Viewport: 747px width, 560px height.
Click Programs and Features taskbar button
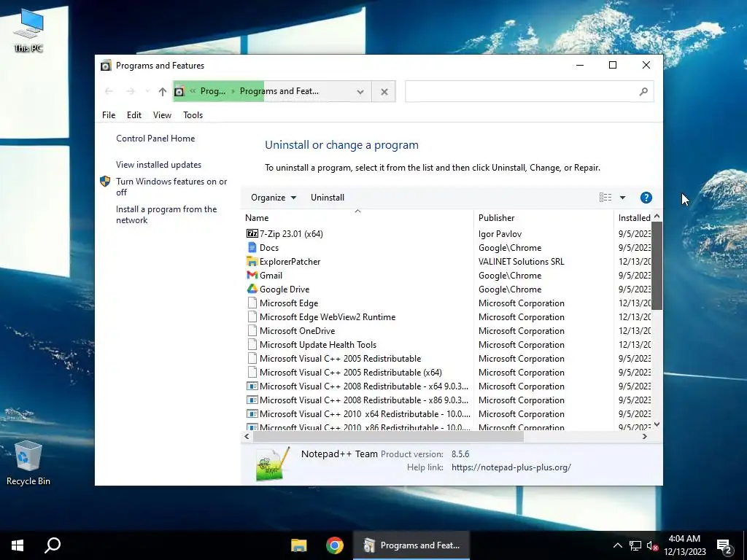411,545
